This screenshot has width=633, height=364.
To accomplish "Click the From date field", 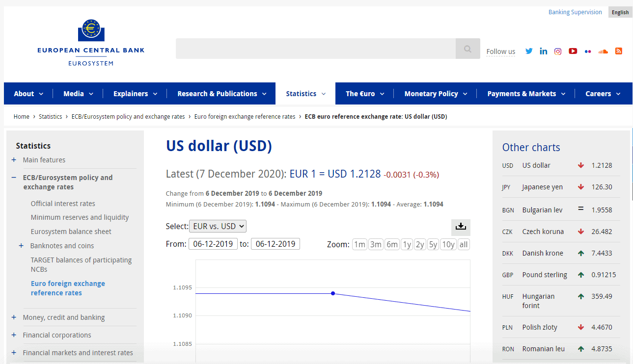I will point(213,244).
